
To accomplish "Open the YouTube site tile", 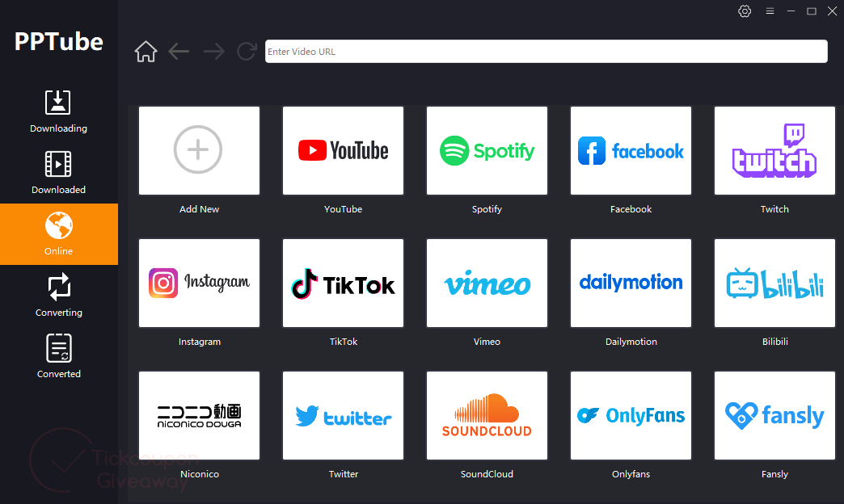I will (343, 151).
